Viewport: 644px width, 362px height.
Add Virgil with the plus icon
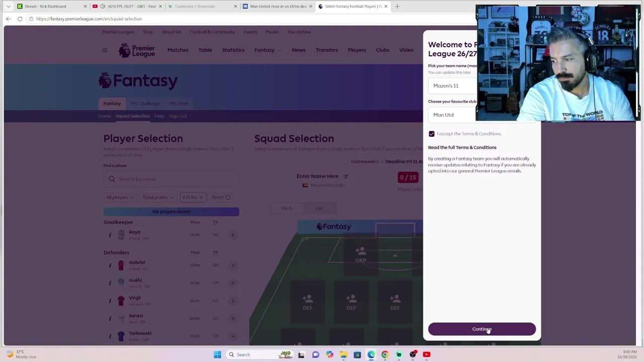tap(233, 301)
